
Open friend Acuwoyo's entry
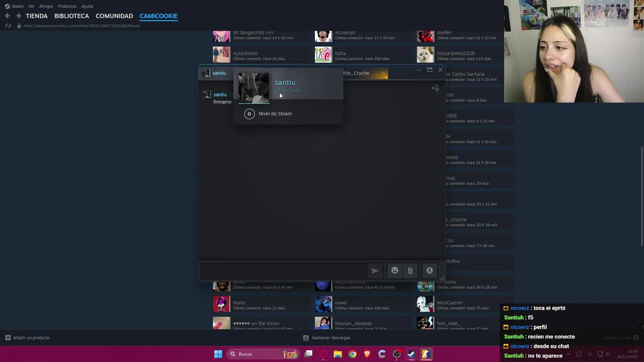[x=364, y=35]
